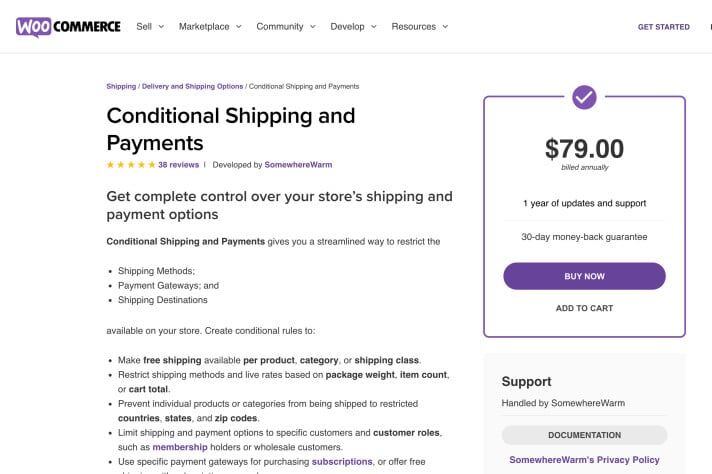Screen dimensions: 712x474
Task: Open Delivery and Shipping Options breadcrumb
Action: click(x=193, y=87)
